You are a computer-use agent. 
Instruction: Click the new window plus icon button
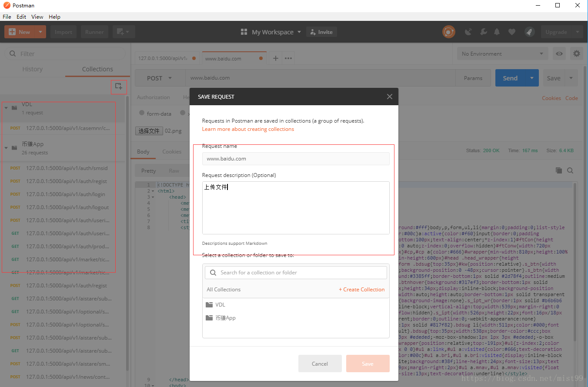click(124, 32)
